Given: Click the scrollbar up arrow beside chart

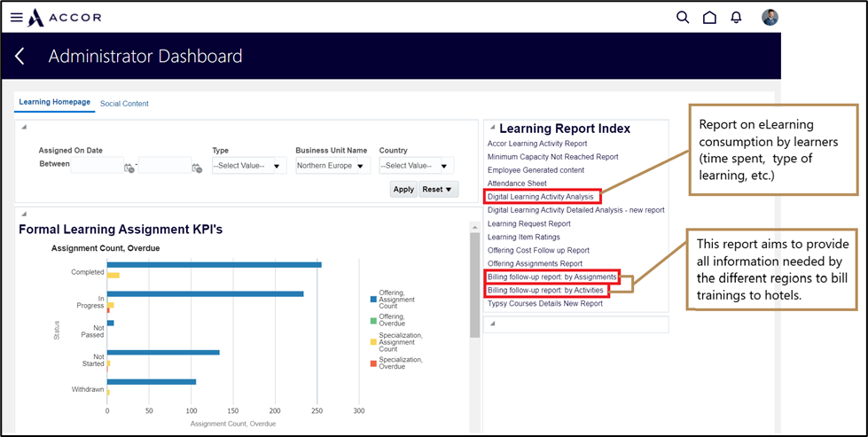Looking at the screenshot, I should coord(474,227).
